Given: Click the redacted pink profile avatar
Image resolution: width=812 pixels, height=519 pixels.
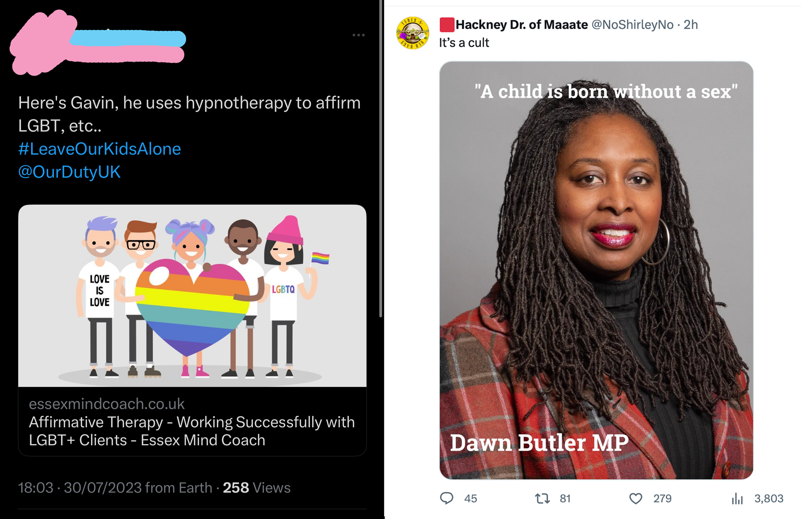Looking at the screenshot, I should coord(42,42).
